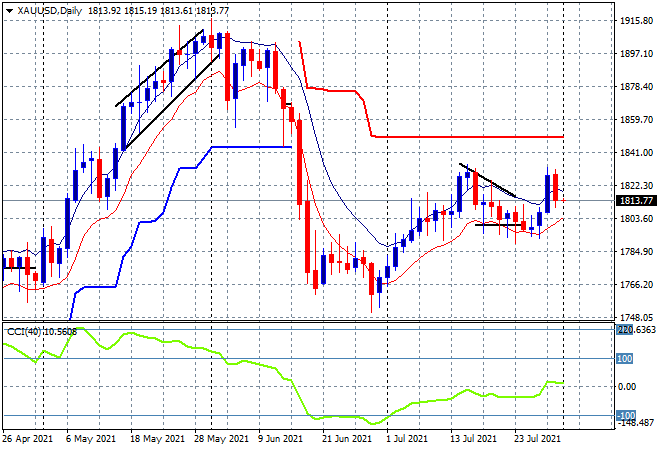Click date label 28 May 2021

(221, 439)
